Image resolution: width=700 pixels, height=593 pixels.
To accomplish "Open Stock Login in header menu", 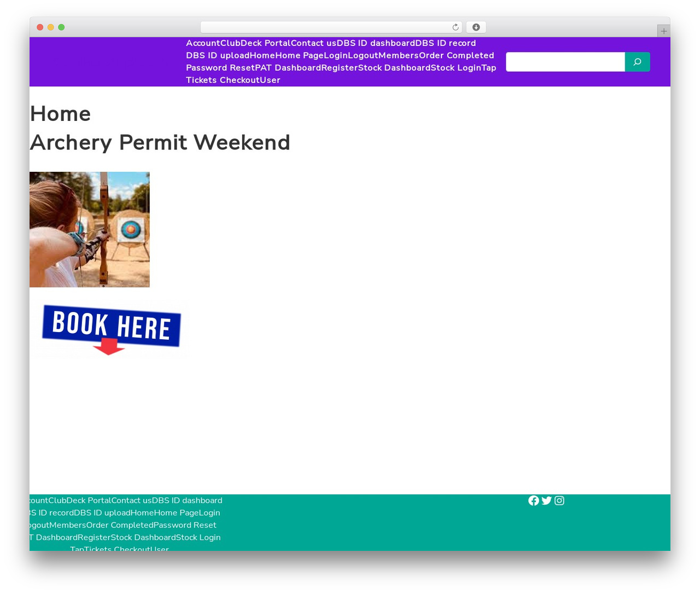I will pyautogui.click(x=456, y=68).
